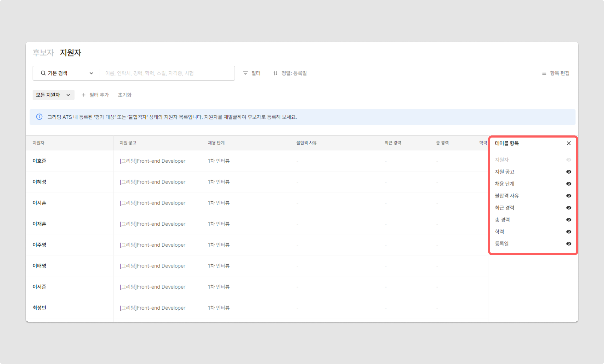Hide the 등록일 column

pyautogui.click(x=569, y=244)
